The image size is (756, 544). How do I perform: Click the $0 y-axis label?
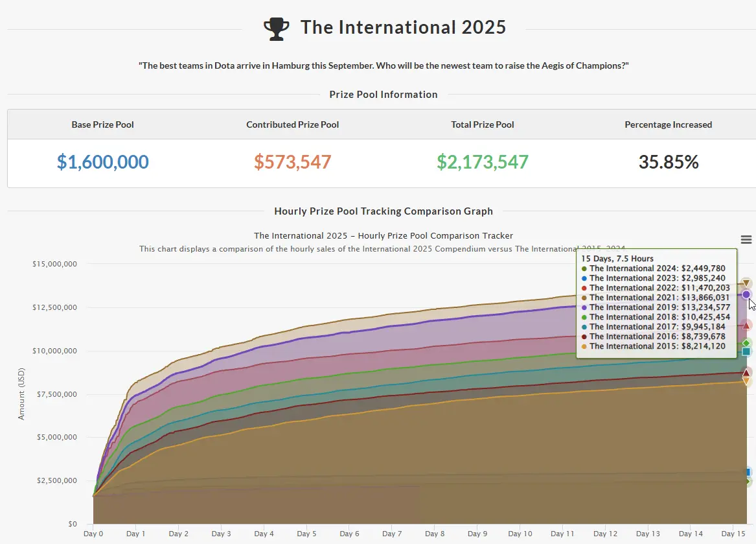[73, 524]
